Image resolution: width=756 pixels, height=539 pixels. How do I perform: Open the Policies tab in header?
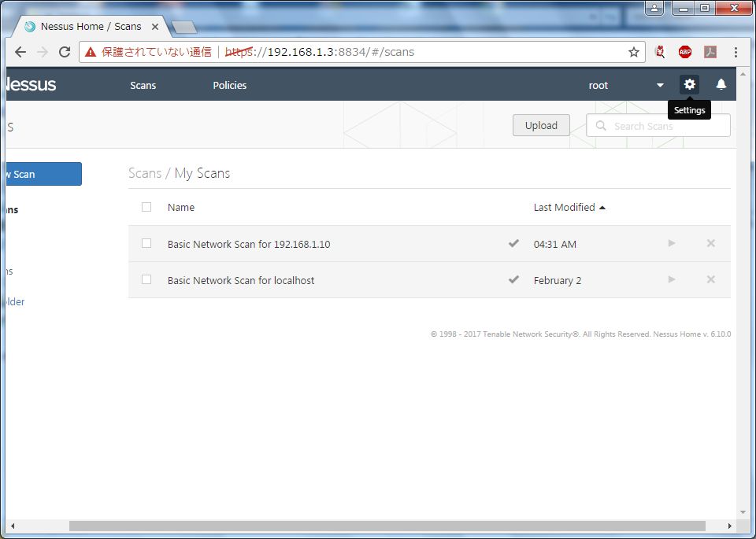229,85
